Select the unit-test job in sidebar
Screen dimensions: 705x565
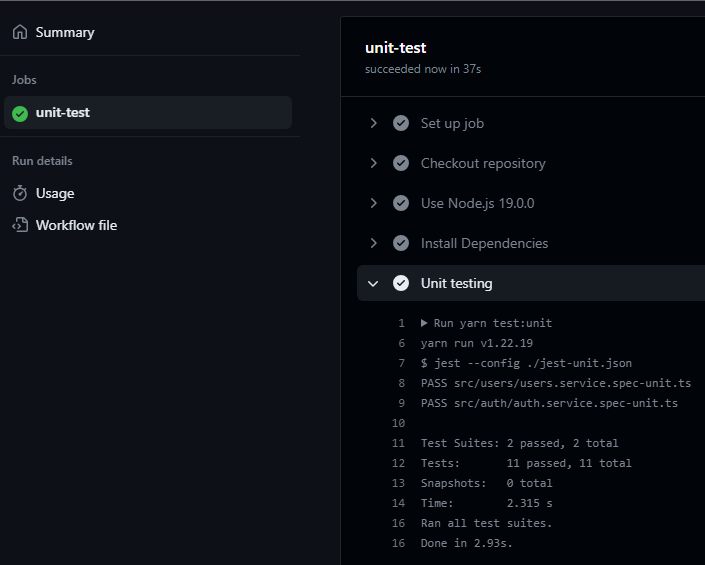[148, 112]
